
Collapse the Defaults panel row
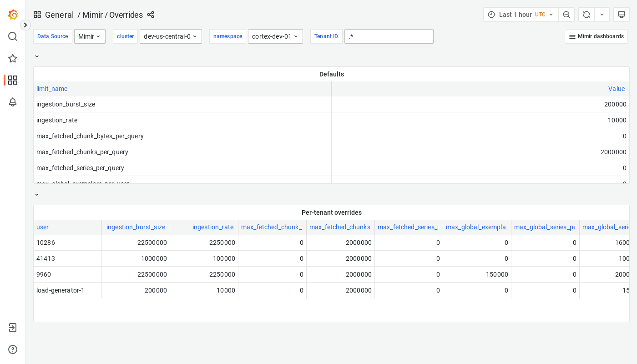pos(37,56)
